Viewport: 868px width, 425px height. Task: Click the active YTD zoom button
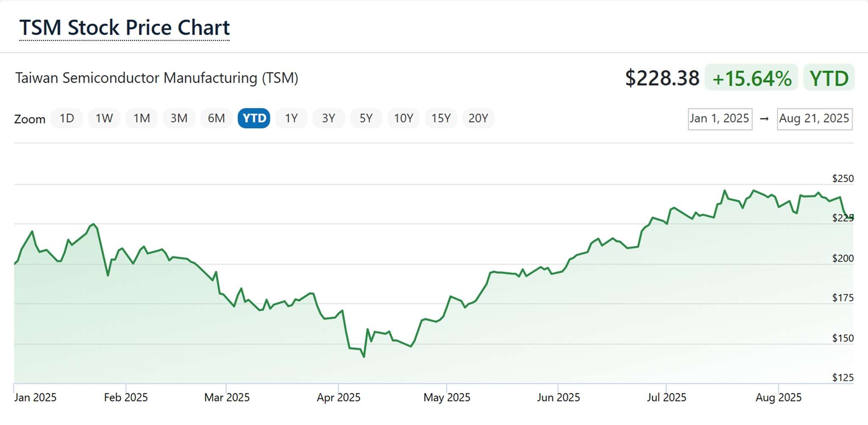(x=254, y=118)
